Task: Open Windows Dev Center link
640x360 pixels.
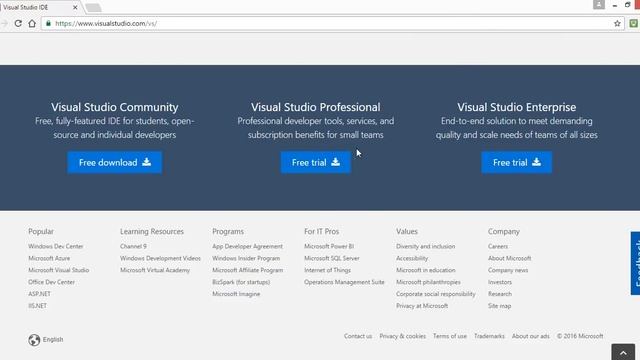Action: pos(56,247)
